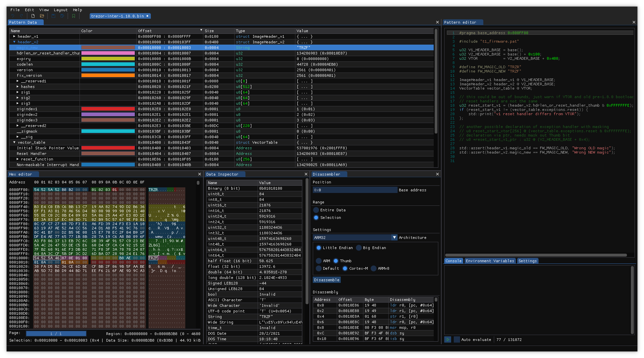Close the Data Inspector panel
Screen dimensions: 644x358
click(306, 174)
